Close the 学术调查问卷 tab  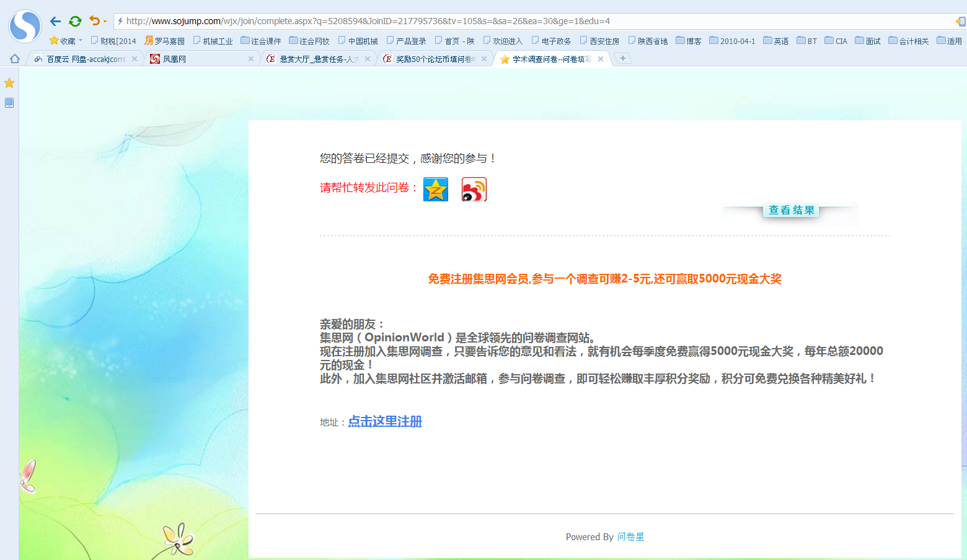click(x=601, y=59)
